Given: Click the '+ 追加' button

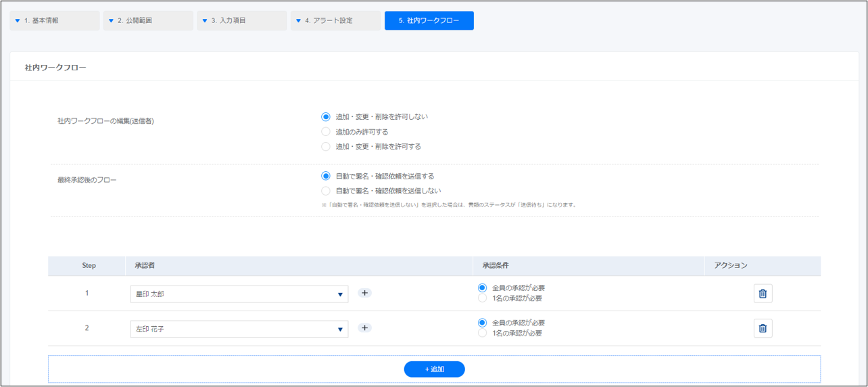Looking at the screenshot, I should 434,369.
